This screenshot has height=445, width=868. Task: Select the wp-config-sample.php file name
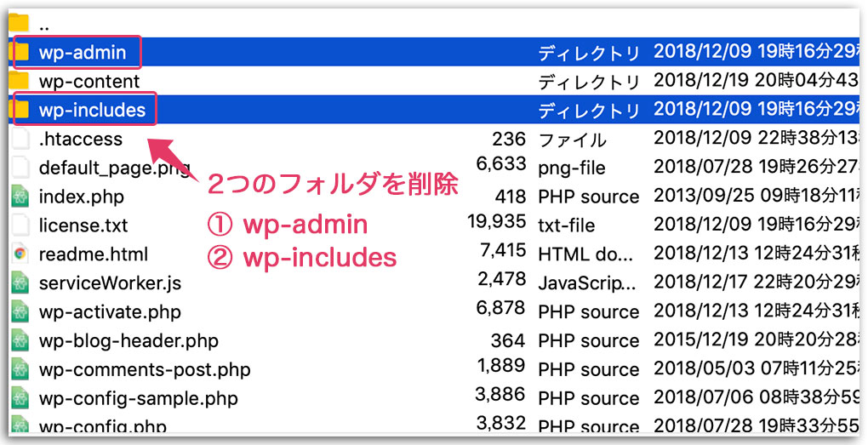pos(139,398)
